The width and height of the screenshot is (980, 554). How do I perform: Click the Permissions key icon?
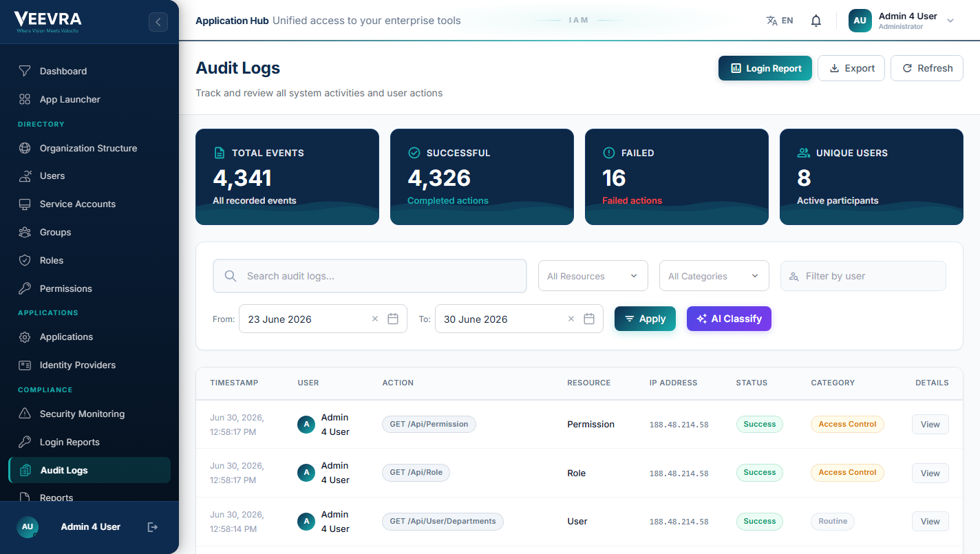click(x=25, y=288)
